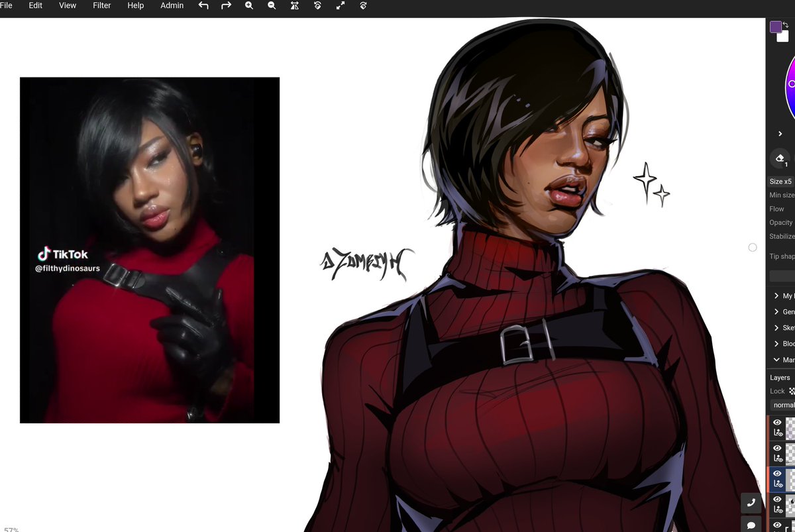Open the File menu
The image size is (795, 532).
point(6,5)
